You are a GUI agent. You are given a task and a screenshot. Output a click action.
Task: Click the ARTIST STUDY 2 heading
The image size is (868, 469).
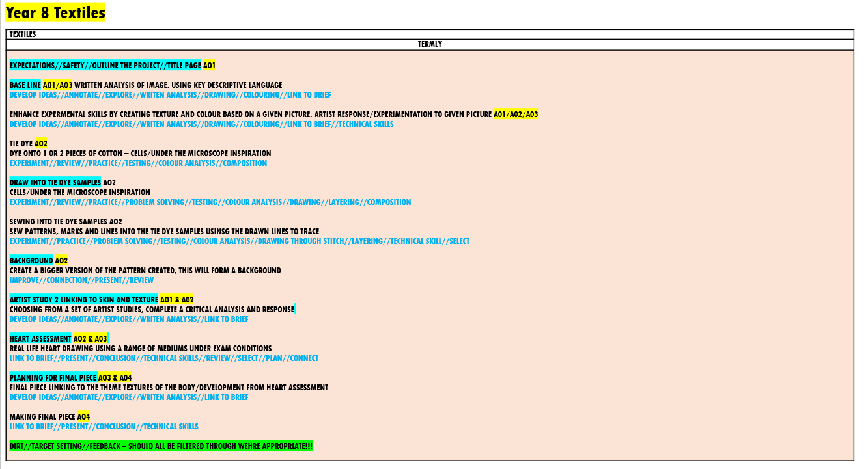84,300
